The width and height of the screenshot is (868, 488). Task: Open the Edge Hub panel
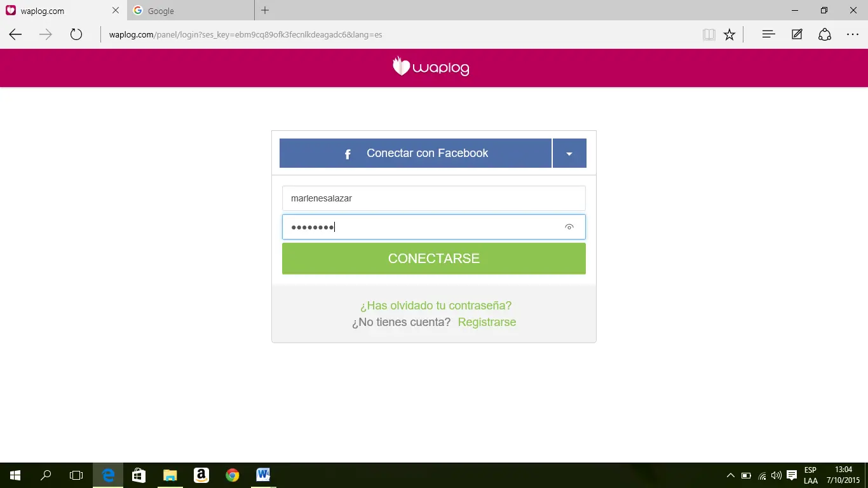pos(768,34)
